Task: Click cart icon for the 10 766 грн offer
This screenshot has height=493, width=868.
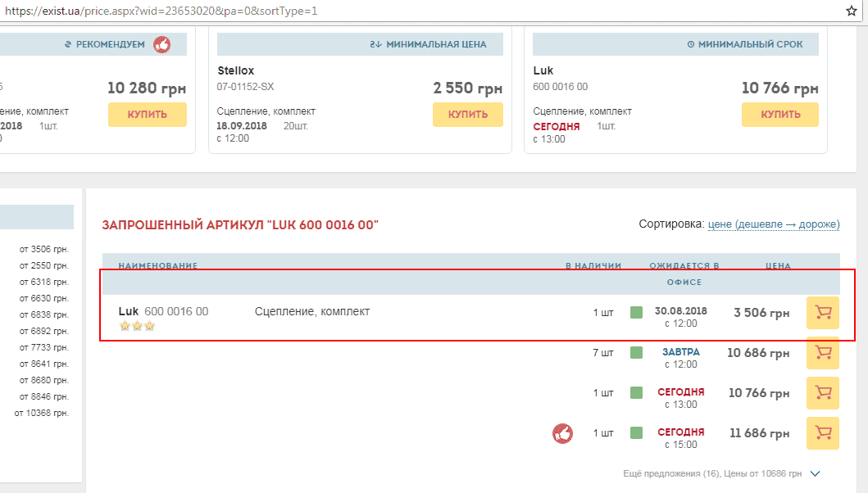Action: (x=823, y=393)
